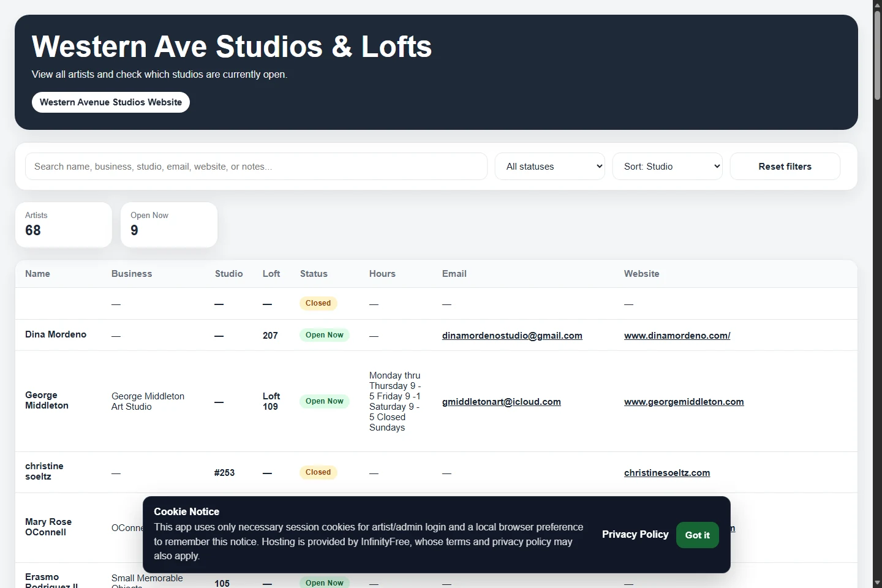Click the 207 loft number cell

270,336
